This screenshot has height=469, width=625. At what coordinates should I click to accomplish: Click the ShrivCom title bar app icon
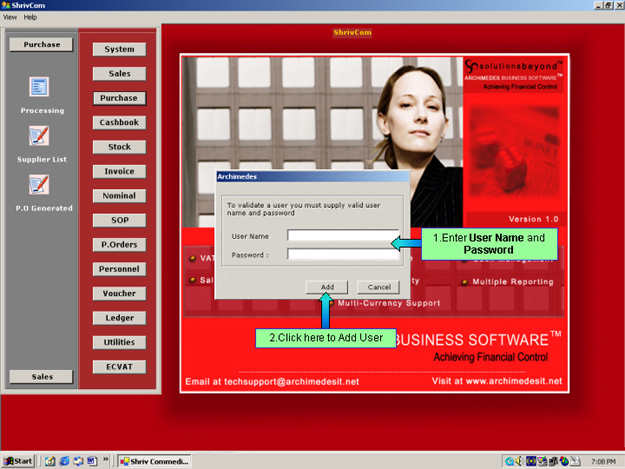click(x=6, y=5)
